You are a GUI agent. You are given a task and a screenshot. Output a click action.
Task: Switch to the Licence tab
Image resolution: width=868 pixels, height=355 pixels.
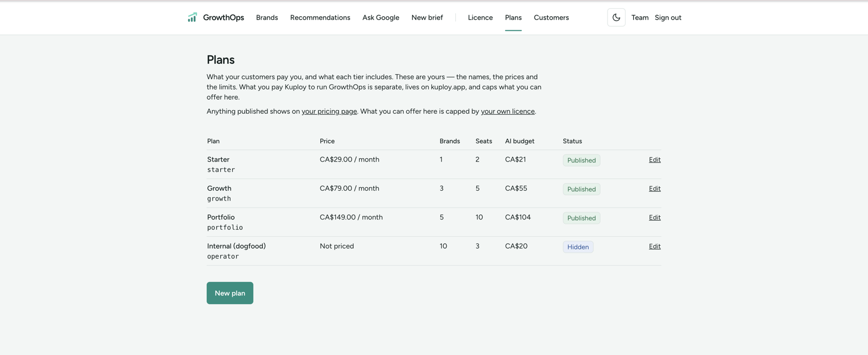pyautogui.click(x=480, y=17)
